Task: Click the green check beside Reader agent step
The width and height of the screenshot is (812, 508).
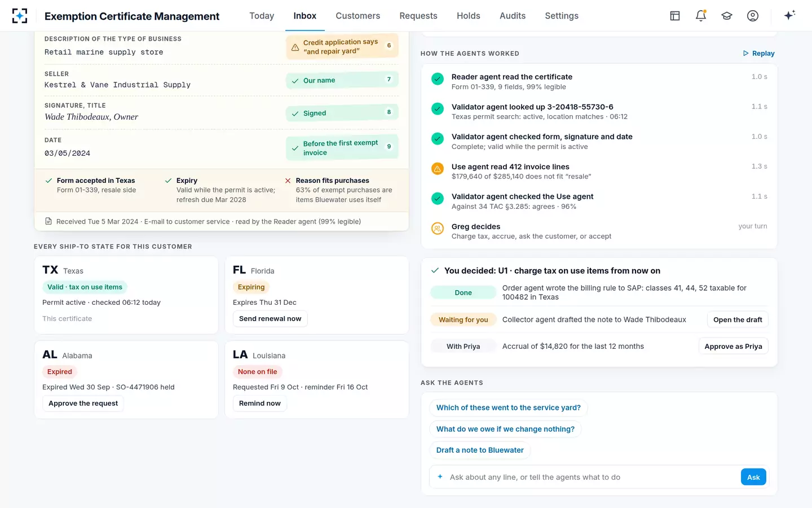Action: coord(438,79)
